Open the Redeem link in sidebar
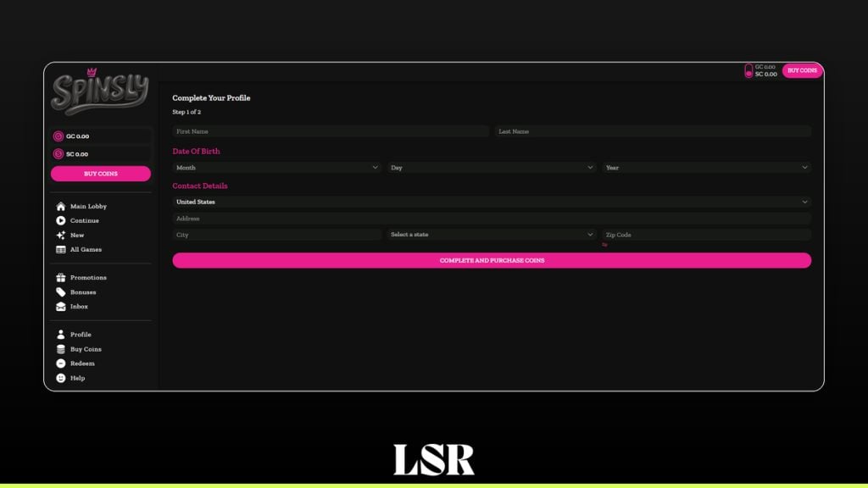This screenshot has height=488, width=868. (x=82, y=363)
